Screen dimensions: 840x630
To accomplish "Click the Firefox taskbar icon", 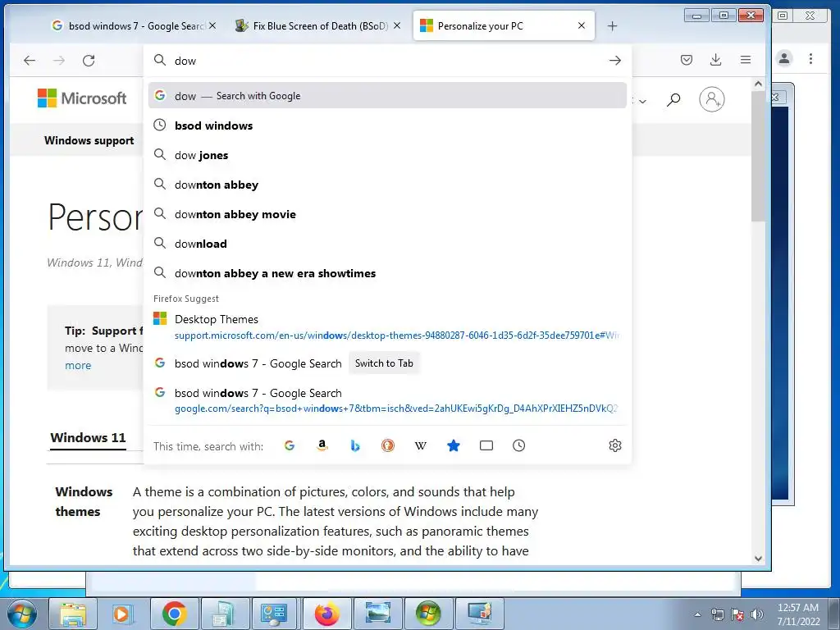I will [326, 614].
